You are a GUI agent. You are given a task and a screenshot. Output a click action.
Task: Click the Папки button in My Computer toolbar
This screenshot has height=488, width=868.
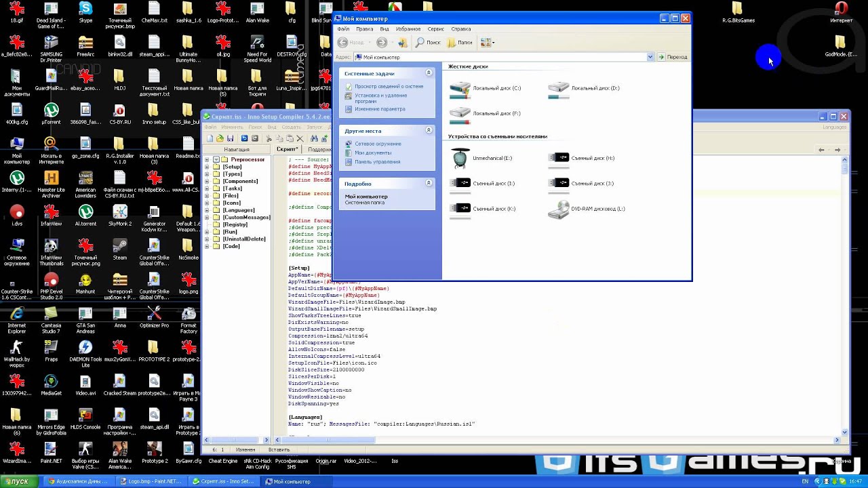coord(460,42)
